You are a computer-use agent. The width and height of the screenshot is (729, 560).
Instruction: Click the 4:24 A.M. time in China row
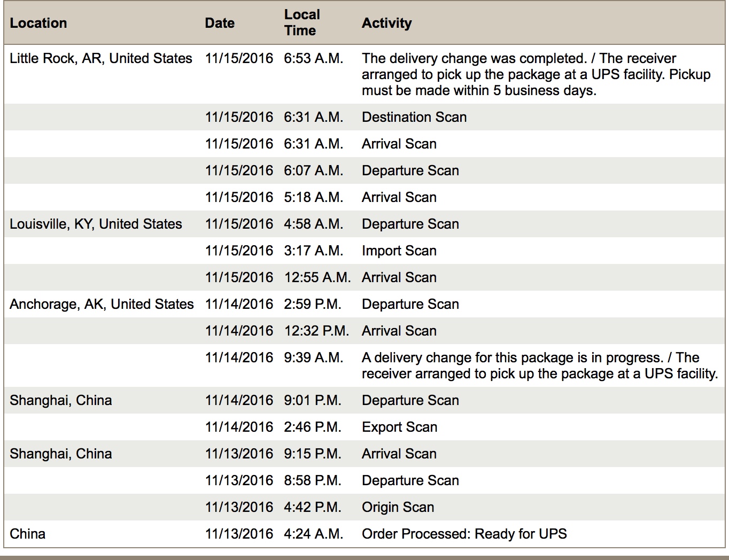(314, 534)
